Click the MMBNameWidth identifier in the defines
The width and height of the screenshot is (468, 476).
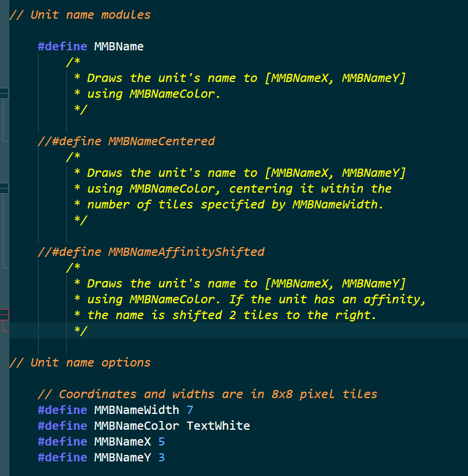click(x=136, y=410)
